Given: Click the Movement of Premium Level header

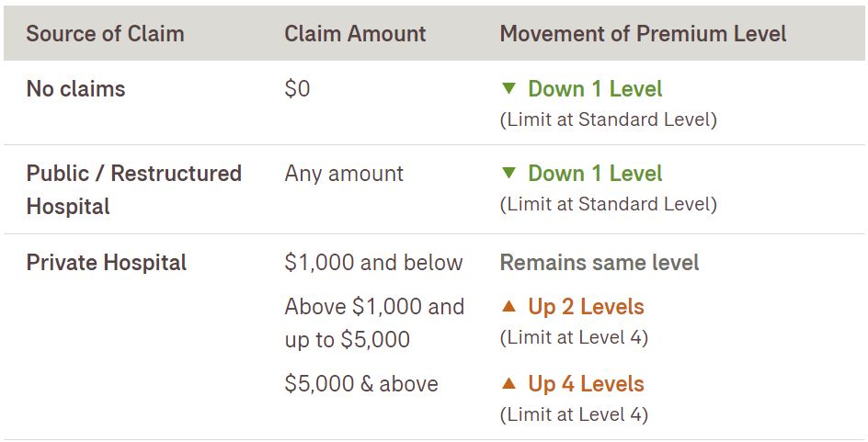Looking at the screenshot, I should coord(643,34).
